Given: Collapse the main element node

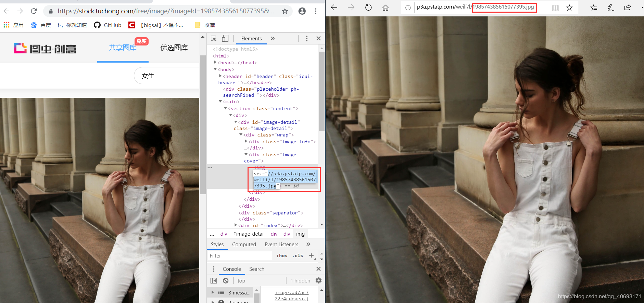Looking at the screenshot, I should coord(220,102).
